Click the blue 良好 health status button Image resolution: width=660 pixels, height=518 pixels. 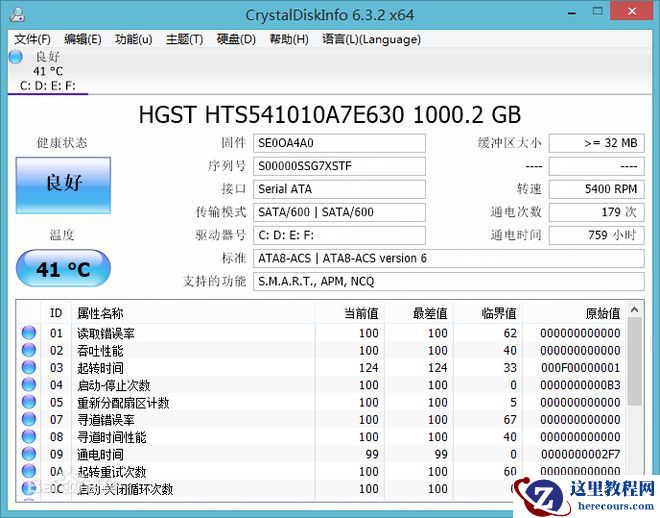(63, 185)
